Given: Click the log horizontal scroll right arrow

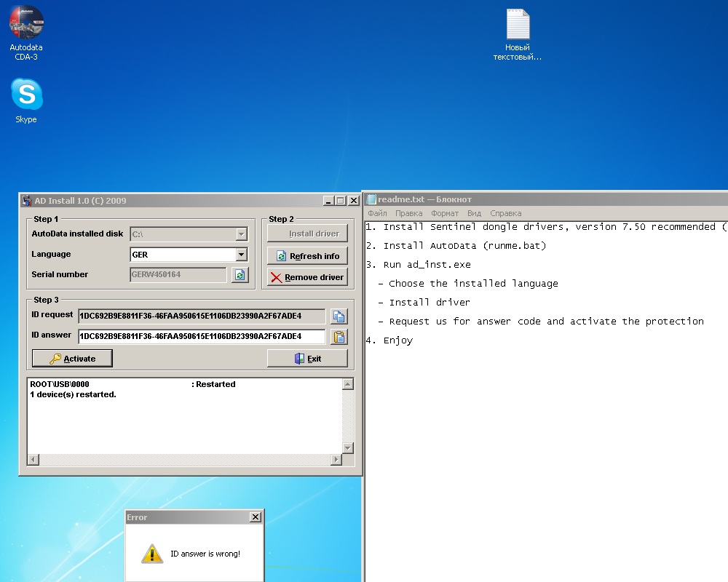Looking at the screenshot, I should pos(336,460).
